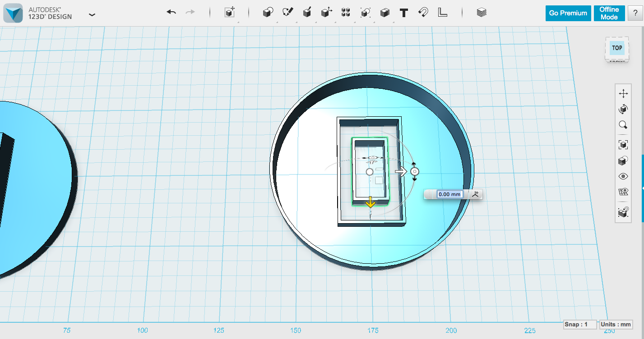Open the Measure ruler tool

coord(442,13)
